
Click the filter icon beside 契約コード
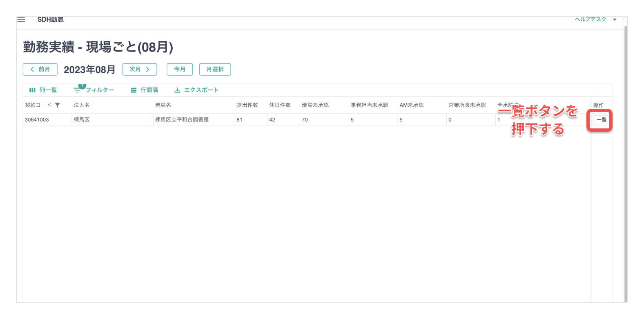58,105
